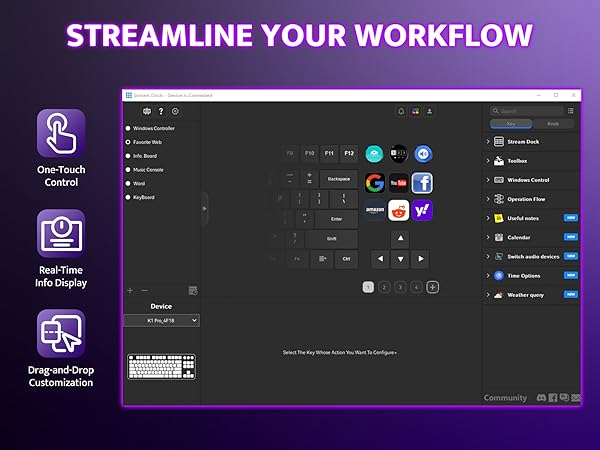600x450 pixels.
Task: Open scene edit icon above Device label
Action: coord(193,291)
